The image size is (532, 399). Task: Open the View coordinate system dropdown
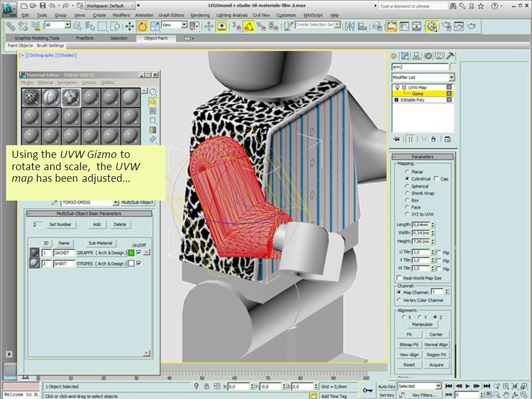coord(184,25)
